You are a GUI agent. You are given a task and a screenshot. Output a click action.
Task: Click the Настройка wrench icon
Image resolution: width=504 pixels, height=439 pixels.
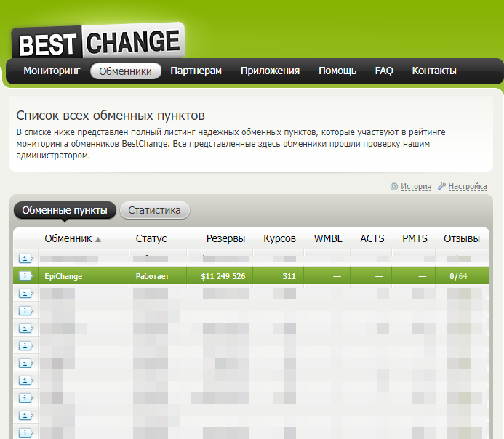441,186
